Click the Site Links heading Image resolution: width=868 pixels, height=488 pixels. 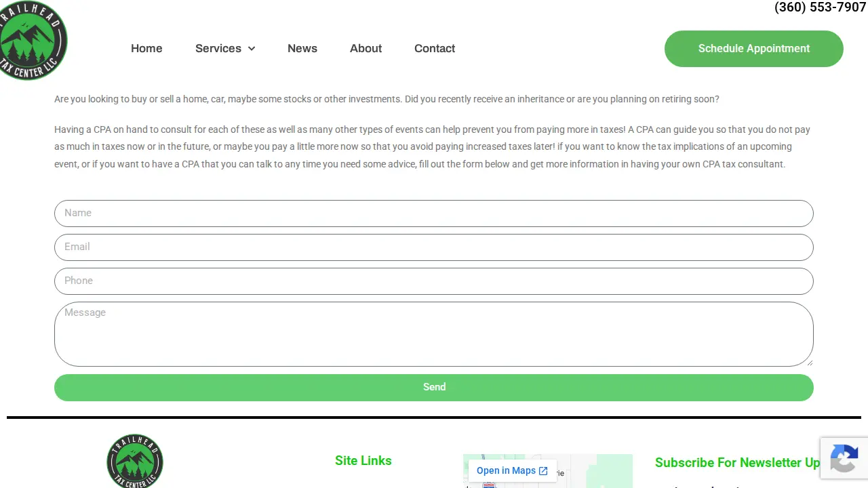click(363, 461)
